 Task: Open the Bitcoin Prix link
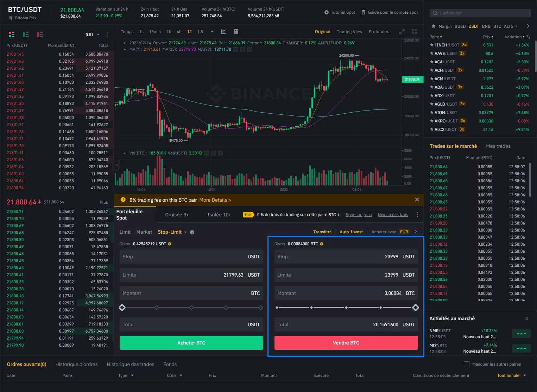(x=26, y=18)
